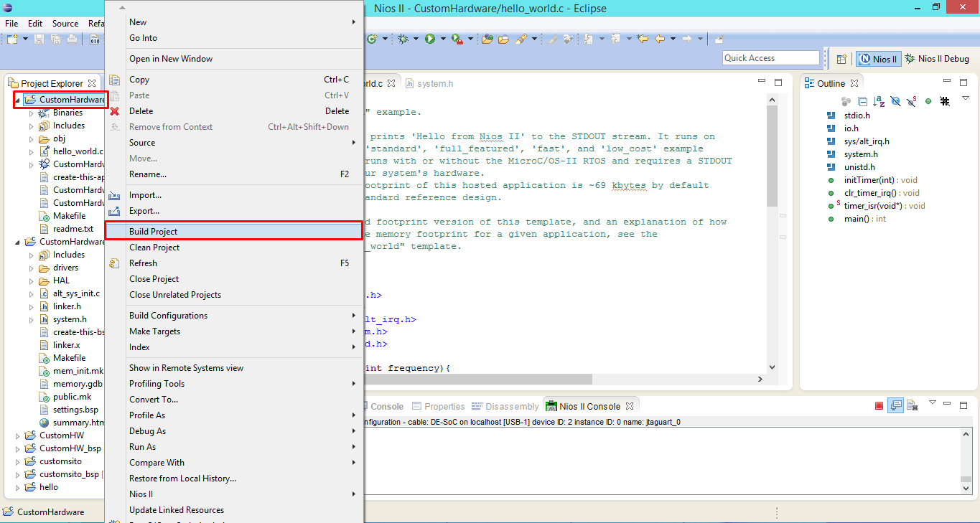Click the Search flashlight icon in toolbar
The image size is (980, 523).
tap(522, 39)
